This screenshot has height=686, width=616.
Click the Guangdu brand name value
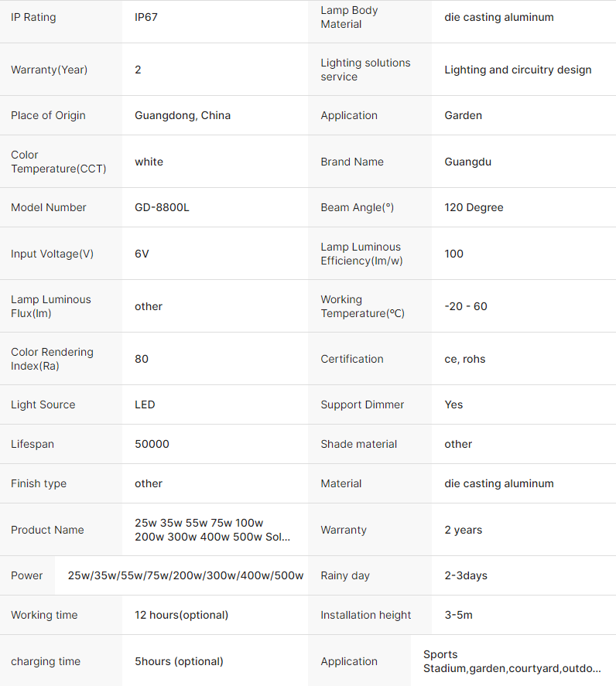coord(467,162)
